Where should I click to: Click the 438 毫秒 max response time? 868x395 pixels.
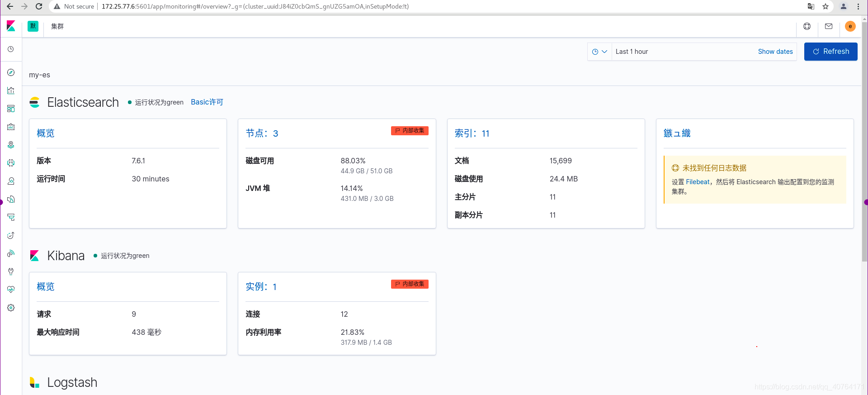tap(146, 332)
